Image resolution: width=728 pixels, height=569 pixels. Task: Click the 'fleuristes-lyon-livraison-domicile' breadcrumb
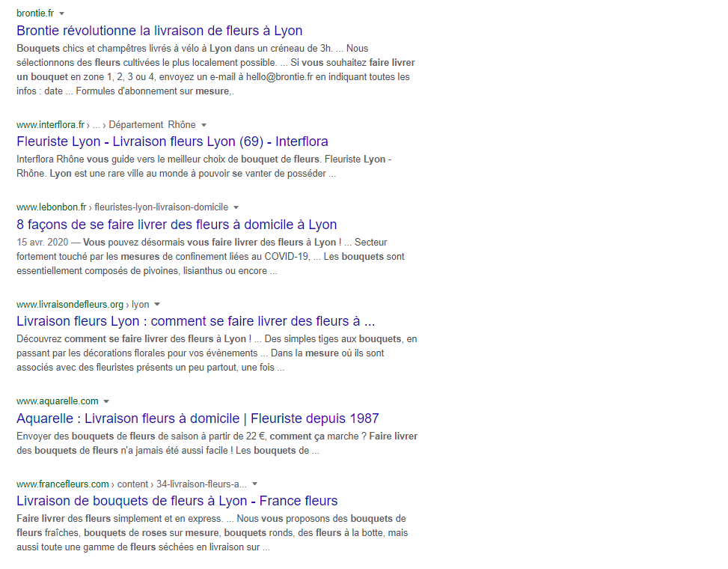pos(162,207)
